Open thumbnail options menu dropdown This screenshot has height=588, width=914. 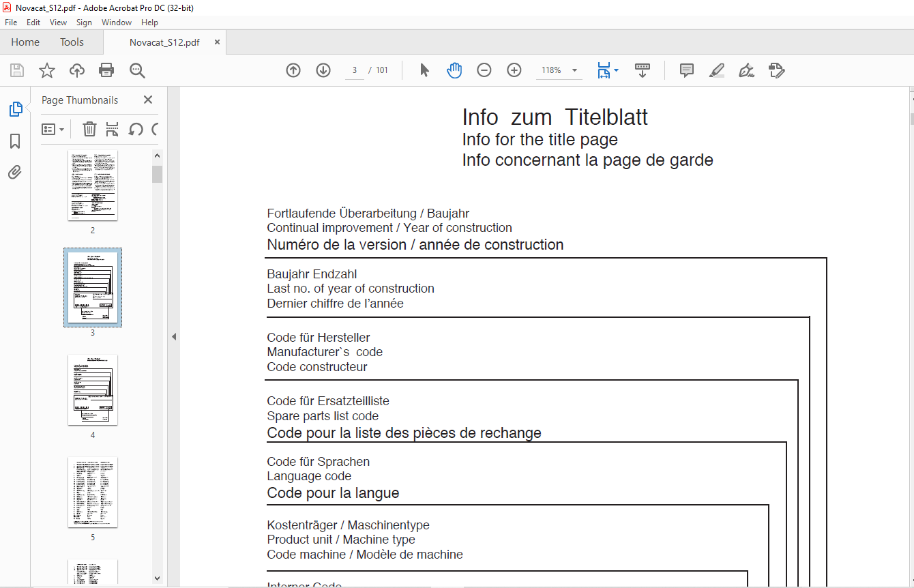pos(53,129)
